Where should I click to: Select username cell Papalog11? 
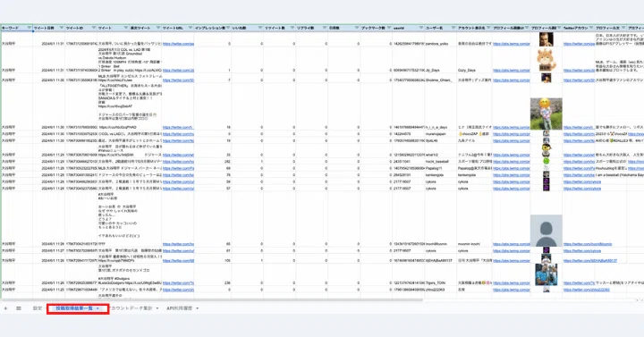[x=441, y=168]
